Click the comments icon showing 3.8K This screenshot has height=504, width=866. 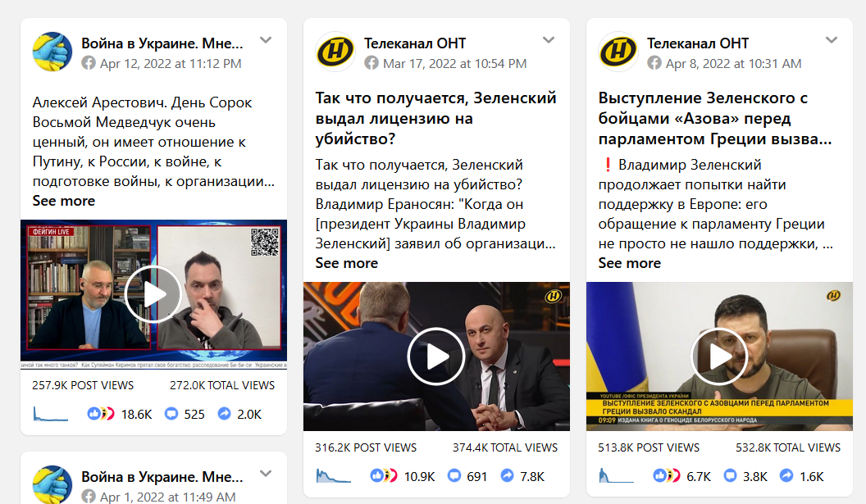click(x=730, y=475)
